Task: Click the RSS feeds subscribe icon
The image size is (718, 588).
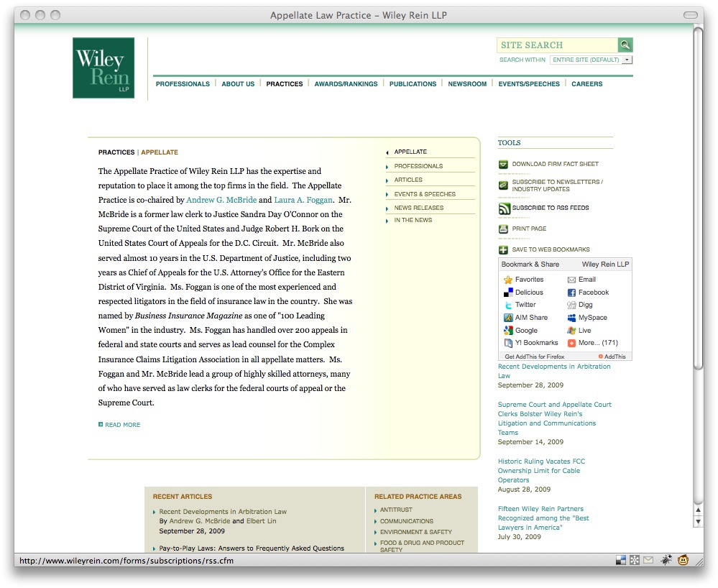Action: pyautogui.click(x=504, y=208)
